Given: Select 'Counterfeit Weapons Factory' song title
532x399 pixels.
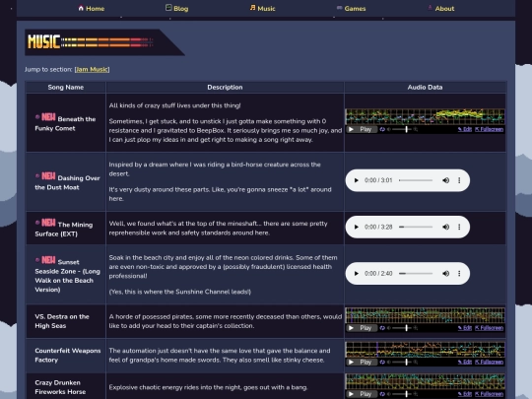Looking at the screenshot, I should click(x=68, y=356).
